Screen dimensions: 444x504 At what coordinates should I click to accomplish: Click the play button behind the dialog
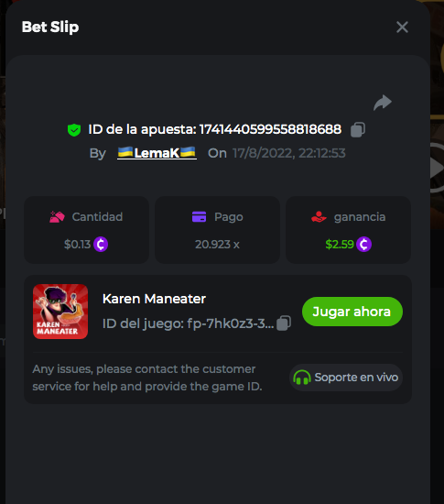[x=438, y=168]
